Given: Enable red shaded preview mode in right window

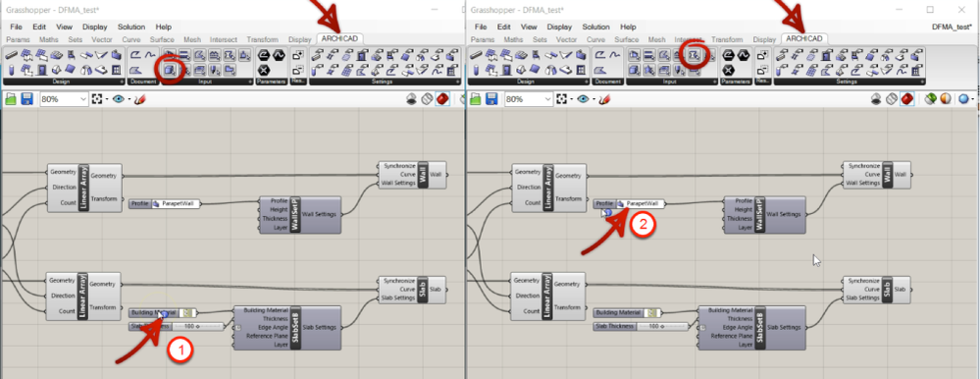Looking at the screenshot, I should click(x=907, y=99).
